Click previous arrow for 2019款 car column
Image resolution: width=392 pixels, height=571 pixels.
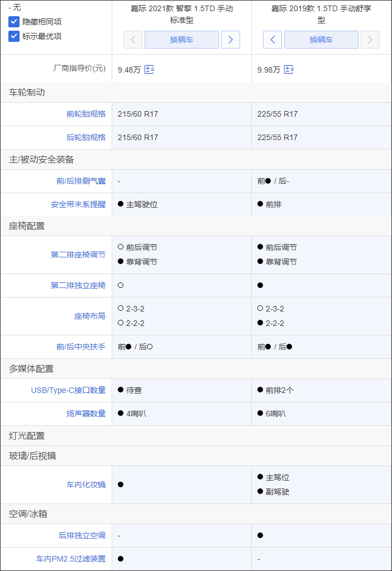coord(273,40)
